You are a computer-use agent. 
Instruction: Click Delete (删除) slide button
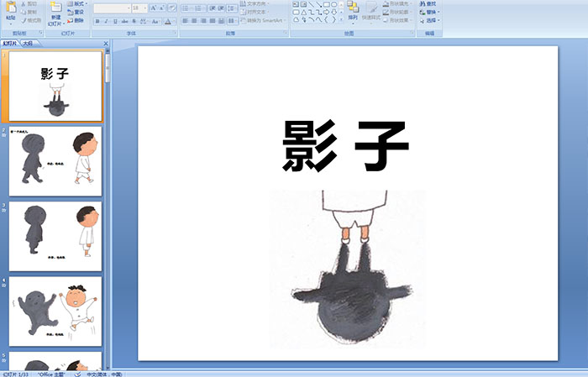[x=76, y=21]
